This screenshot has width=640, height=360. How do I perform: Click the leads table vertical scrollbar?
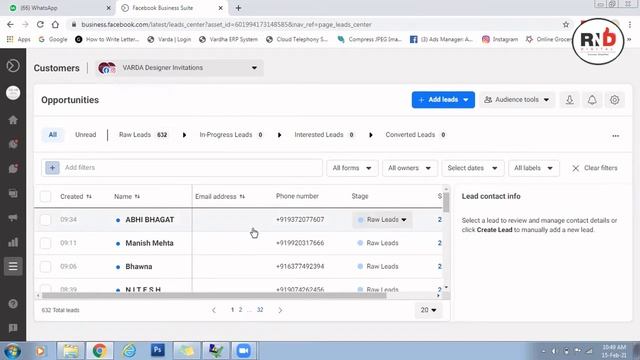click(x=446, y=202)
